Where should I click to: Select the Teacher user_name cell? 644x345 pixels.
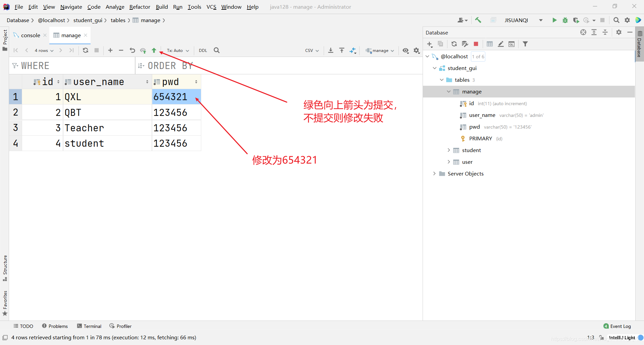click(x=107, y=128)
